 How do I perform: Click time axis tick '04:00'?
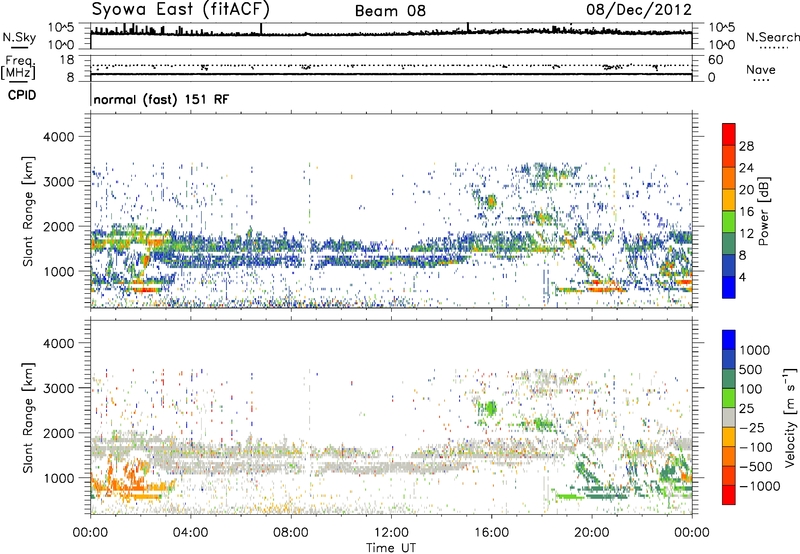tap(190, 533)
